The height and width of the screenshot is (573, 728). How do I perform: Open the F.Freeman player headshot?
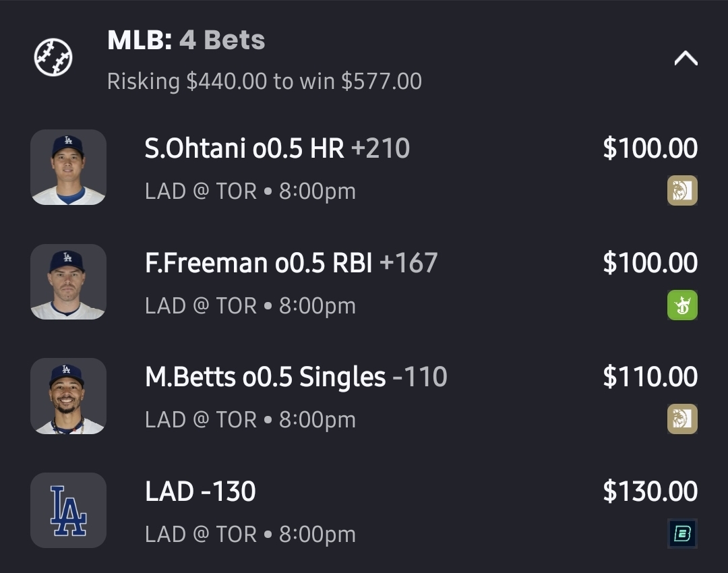(x=68, y=282)
